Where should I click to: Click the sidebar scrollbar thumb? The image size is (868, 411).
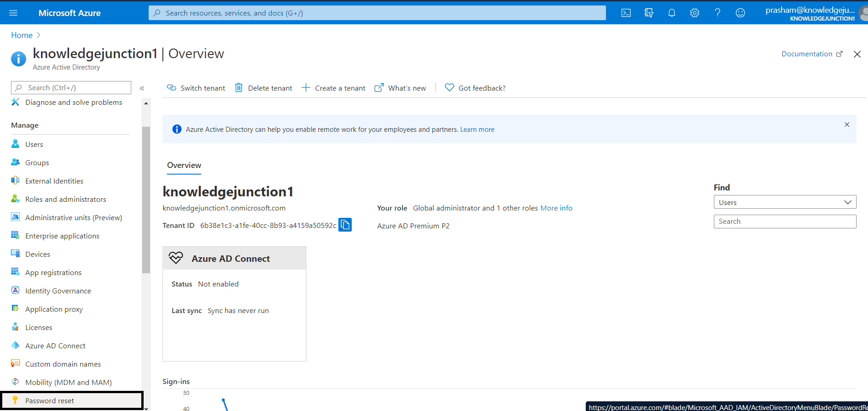(146, 200)
